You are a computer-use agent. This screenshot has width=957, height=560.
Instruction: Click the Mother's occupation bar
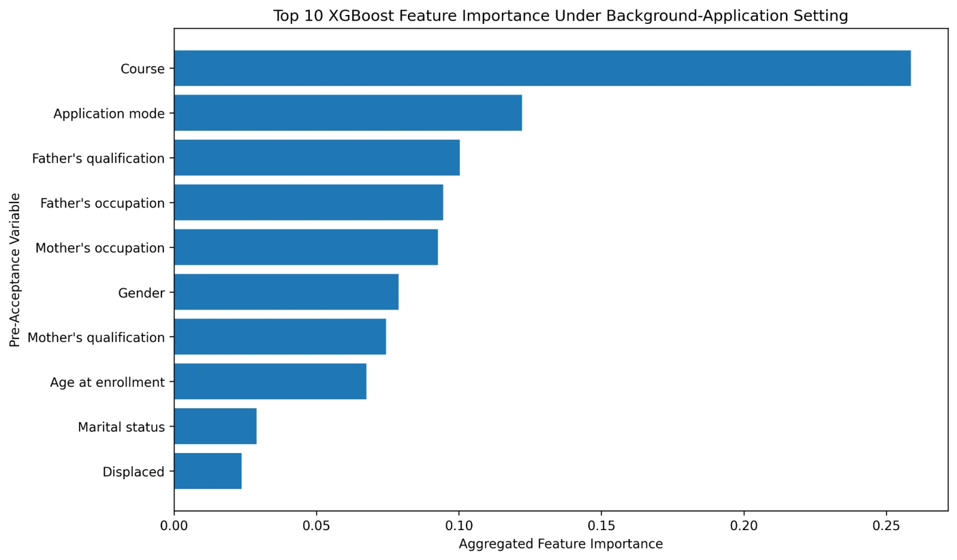coord(306,247)
